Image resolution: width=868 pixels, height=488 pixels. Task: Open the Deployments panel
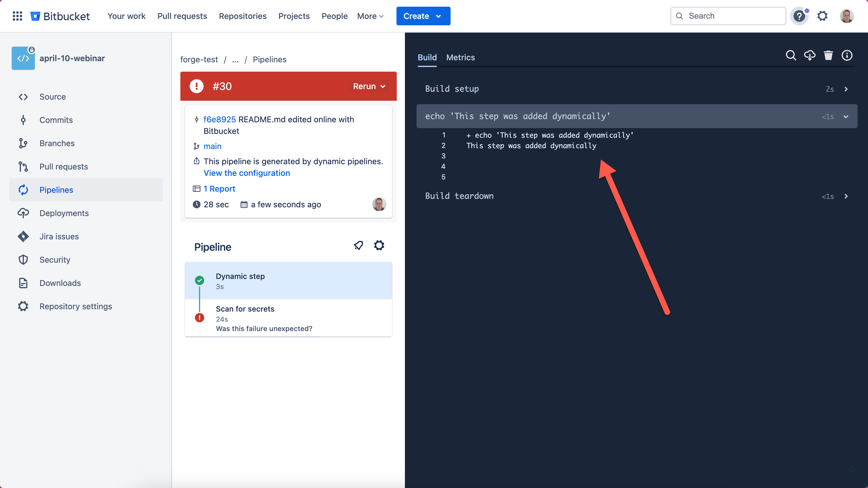coord(64,213)
